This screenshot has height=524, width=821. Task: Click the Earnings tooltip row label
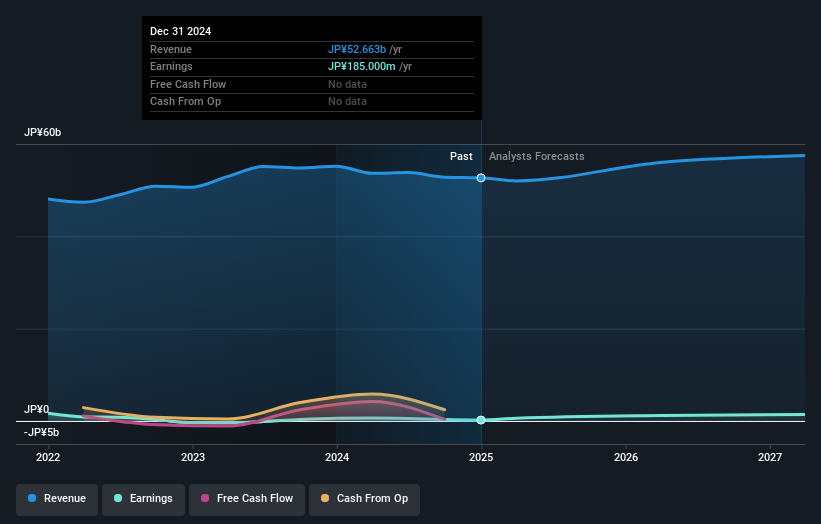coord(171,66)
